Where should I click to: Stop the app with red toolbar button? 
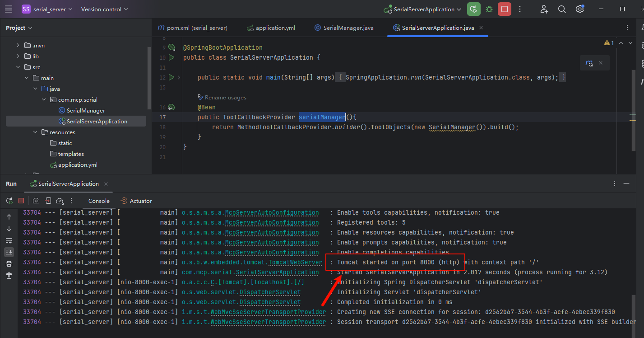point(505,9)
